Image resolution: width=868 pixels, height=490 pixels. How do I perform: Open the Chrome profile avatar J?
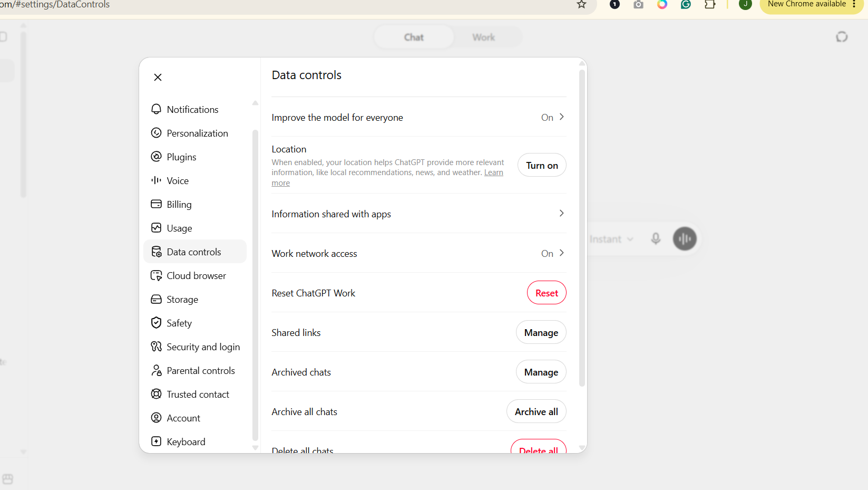745,4
